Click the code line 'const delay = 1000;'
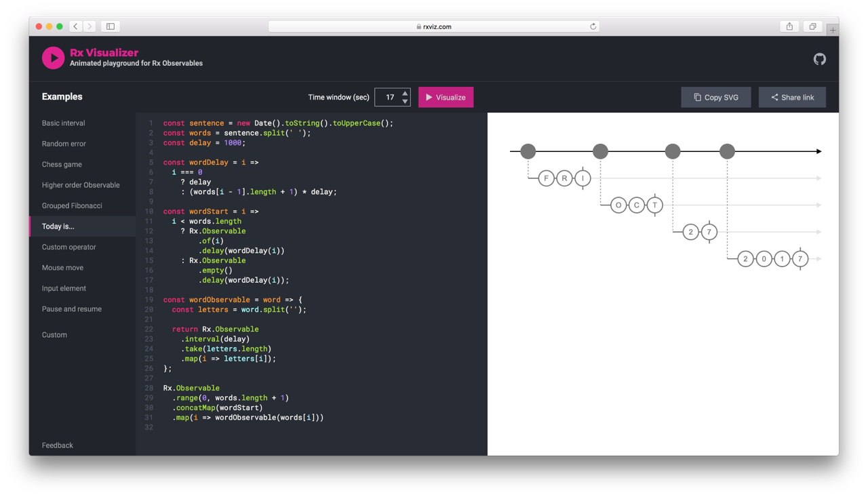This screenshot has height=497, width=868. click(x=204, y=143)
